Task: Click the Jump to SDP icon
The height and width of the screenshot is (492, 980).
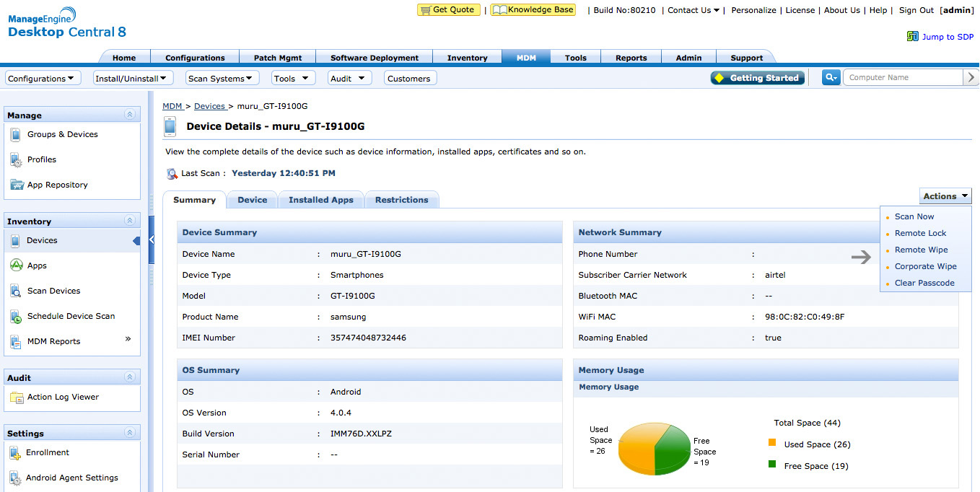Action: point(913,36)
